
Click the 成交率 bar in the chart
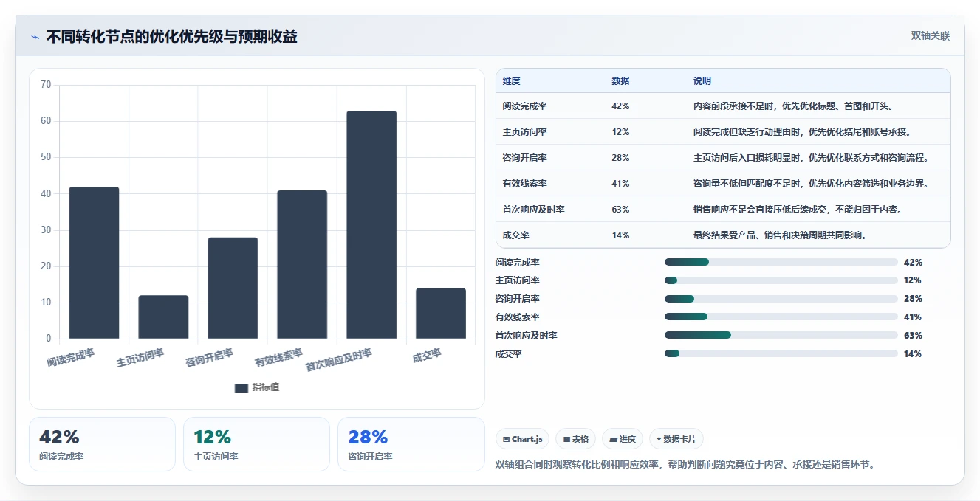point(441,314)
